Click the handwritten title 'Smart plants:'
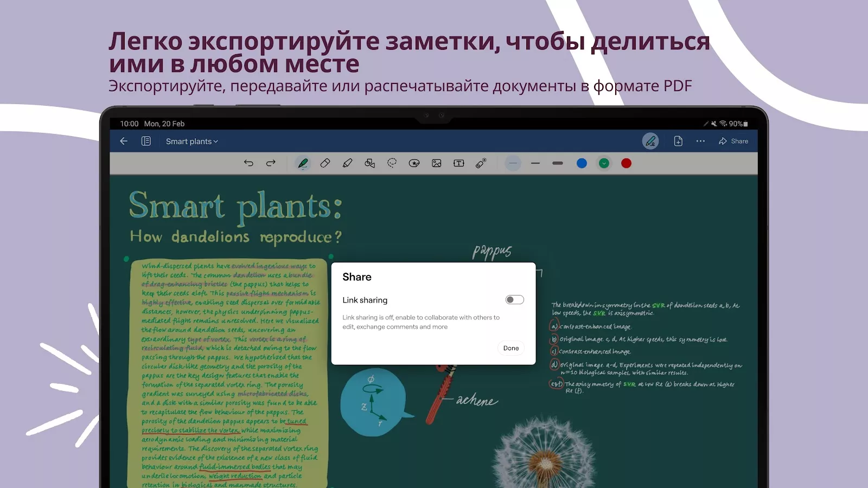The width and height of the screenshot is (868, 488). point(235,207)
